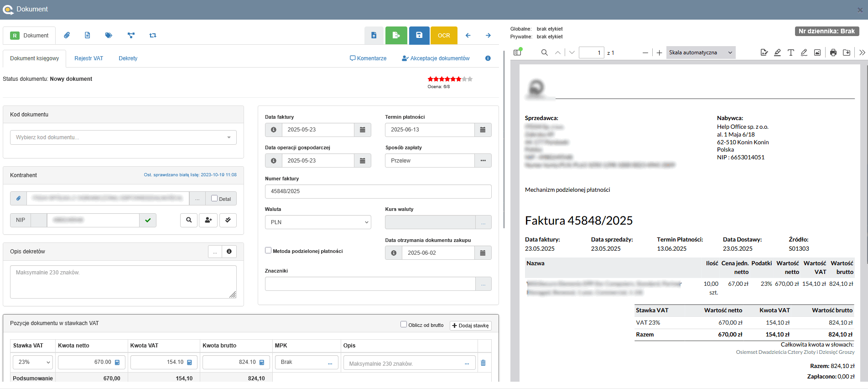
Task: Go to next document arrow
Action: click(x=488, y=35)
